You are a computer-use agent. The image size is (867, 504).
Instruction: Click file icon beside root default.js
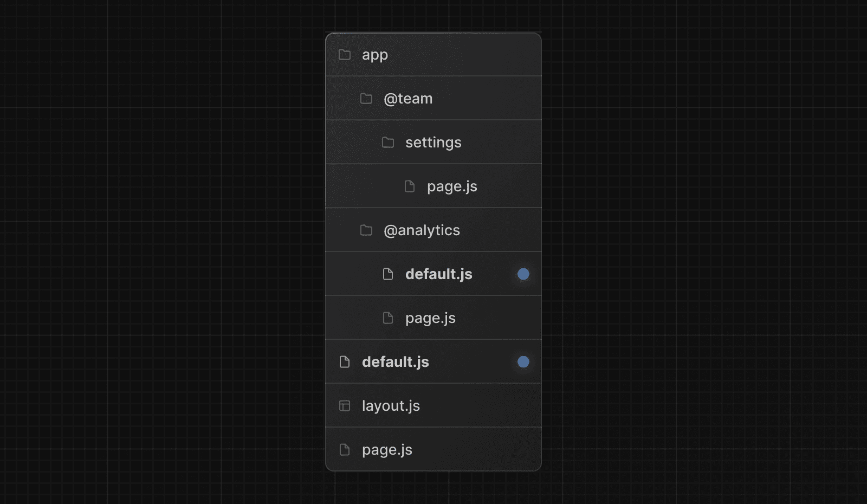pos(345,362)
